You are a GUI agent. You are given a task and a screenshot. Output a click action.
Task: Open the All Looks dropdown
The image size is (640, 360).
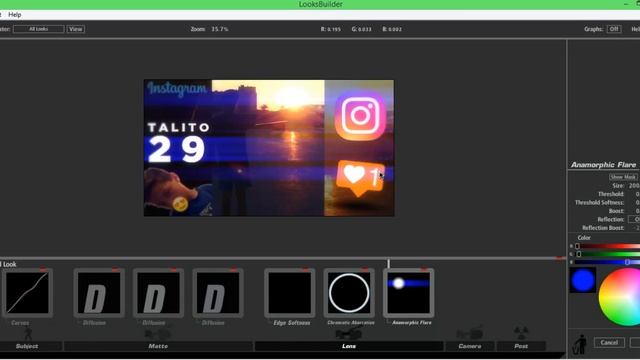pyautogui.click(x=38, y=29)
